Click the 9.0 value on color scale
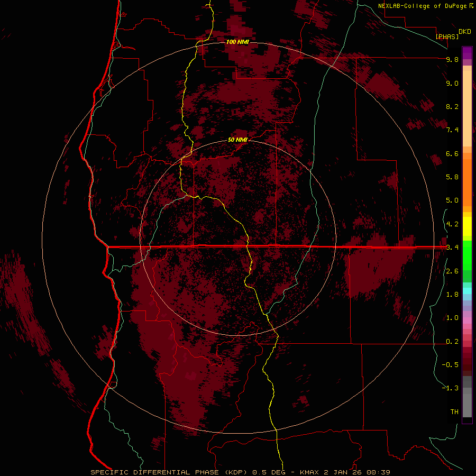The height and width of the screenshot is (476, 476). click(452, 83)
